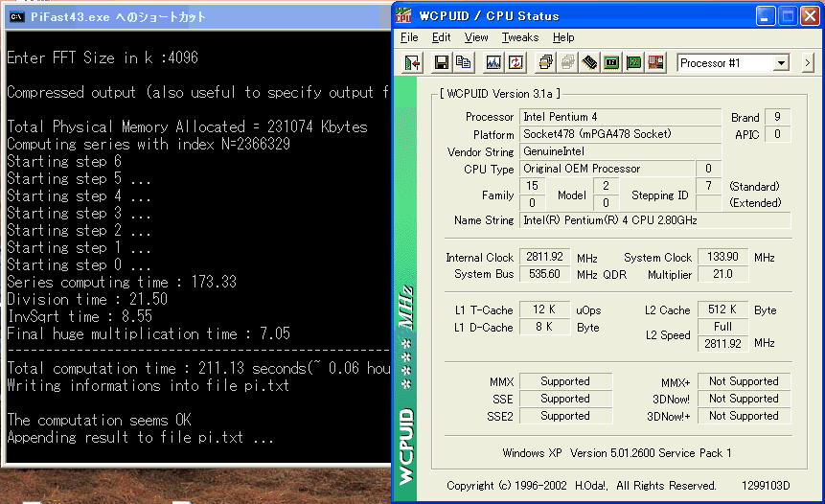Click the MMX Supported field
This screenshot has width=825, height=504.
point(565,381)
